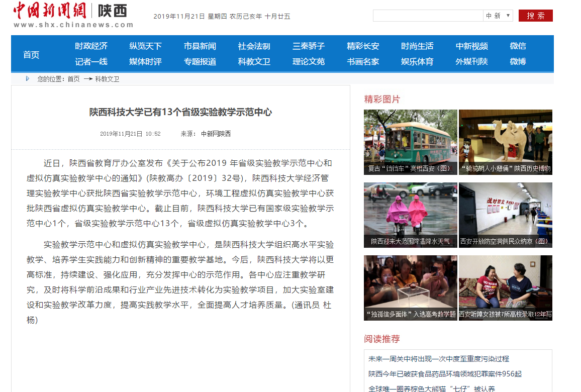Open the 中新 search scope dropdown
Screen dimensions: 581x392
[498, 16]
